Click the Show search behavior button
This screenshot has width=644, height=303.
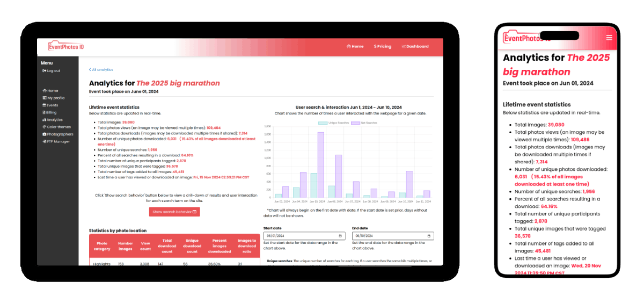coord(174,212)
